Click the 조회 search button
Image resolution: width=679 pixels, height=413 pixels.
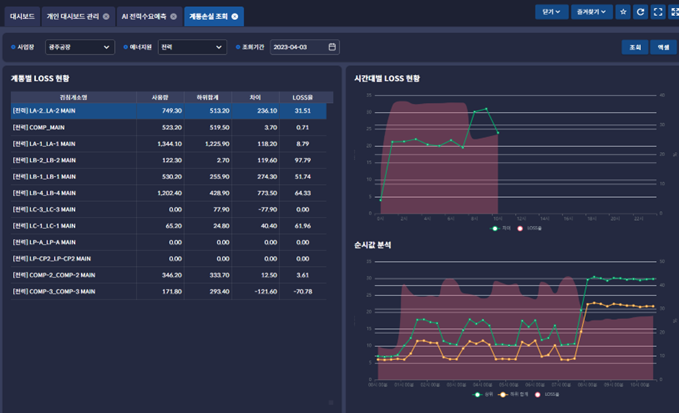pyautogui.click(x=634, y=47)
